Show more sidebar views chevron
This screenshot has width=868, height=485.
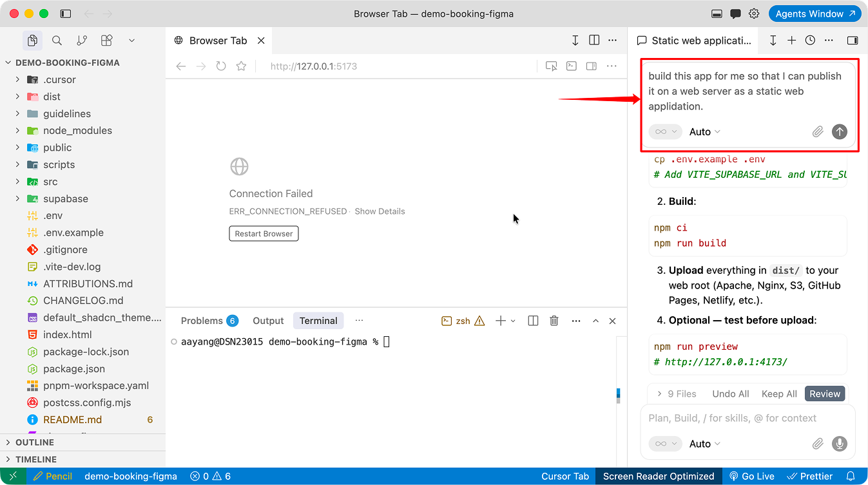point(131,41)
